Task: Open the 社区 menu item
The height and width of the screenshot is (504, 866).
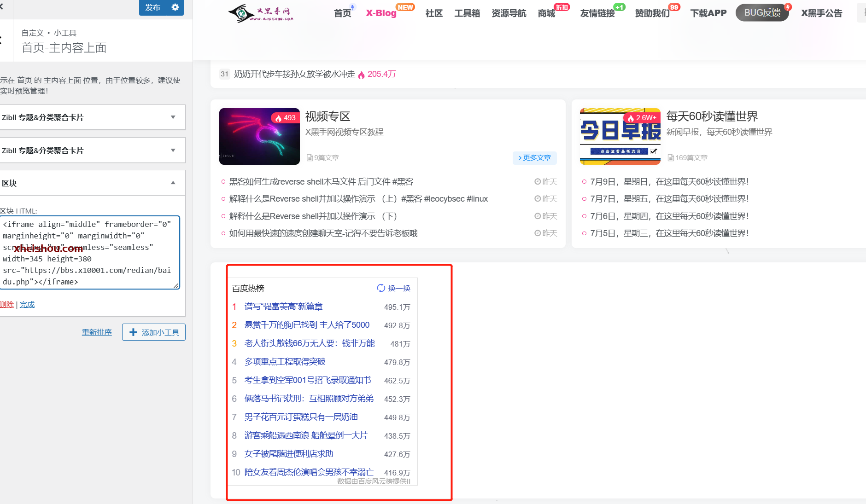Action: tap(434, 13)
